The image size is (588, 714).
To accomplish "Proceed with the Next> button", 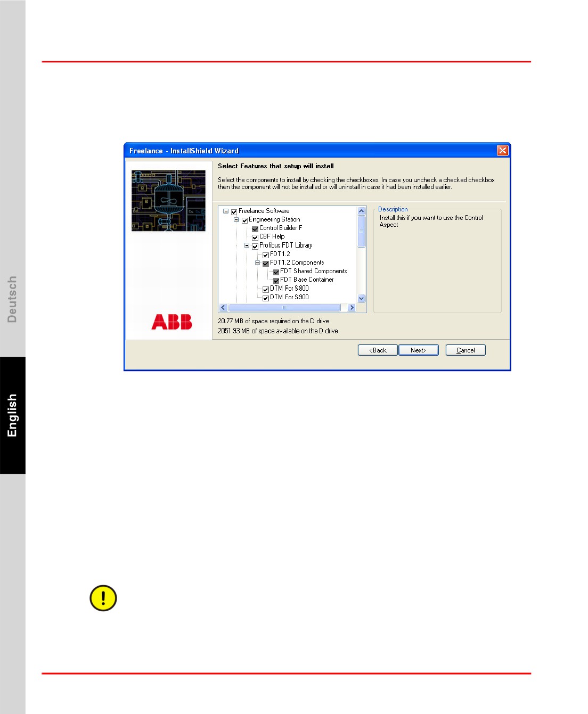I will pyautogui.click(x=419, y=350).
